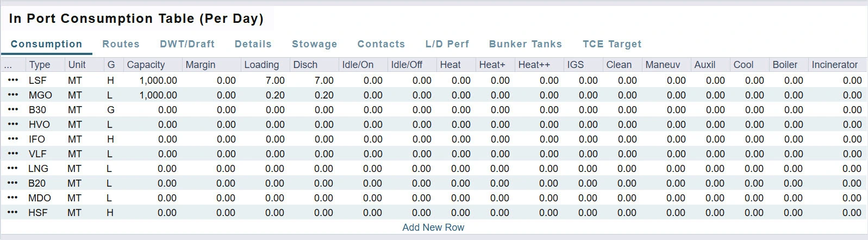Open row menu for HSF fuel
Screen dimensions: 868x240
(13, 213)
